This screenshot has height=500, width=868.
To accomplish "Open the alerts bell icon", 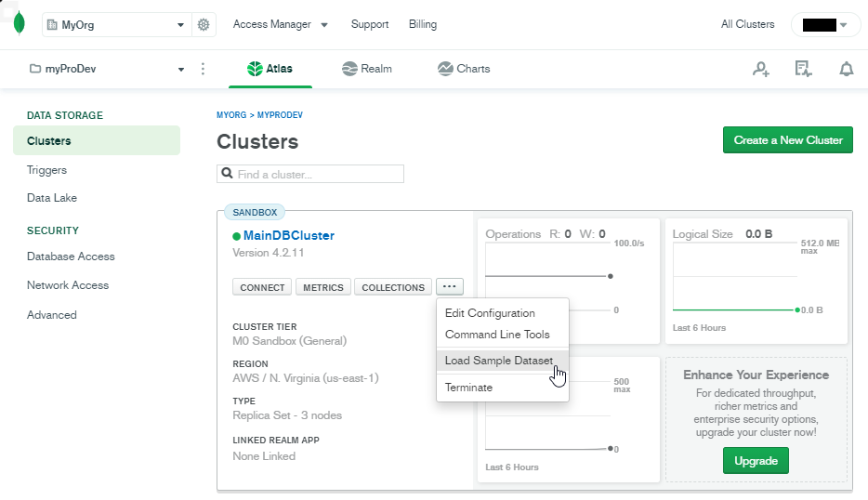I will point(847,69).
